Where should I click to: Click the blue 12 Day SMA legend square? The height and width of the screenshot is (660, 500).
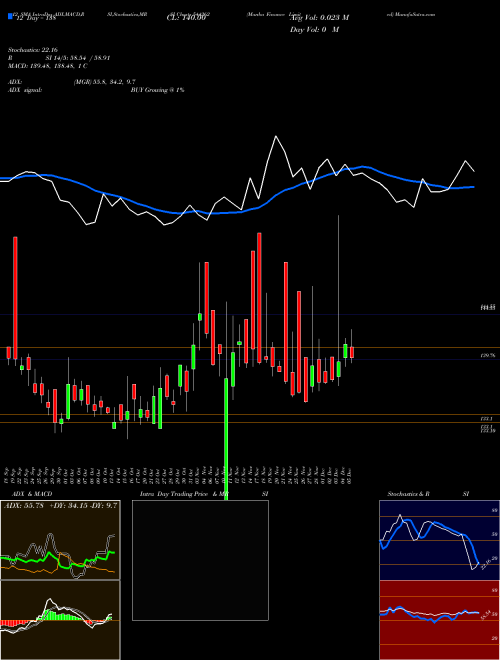(x=10, y=16)
